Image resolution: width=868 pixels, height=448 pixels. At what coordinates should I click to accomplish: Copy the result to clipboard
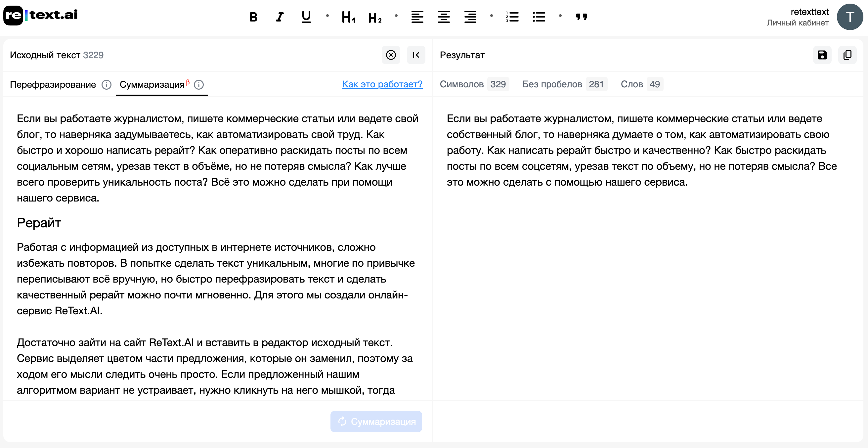[x=848, y=55]
